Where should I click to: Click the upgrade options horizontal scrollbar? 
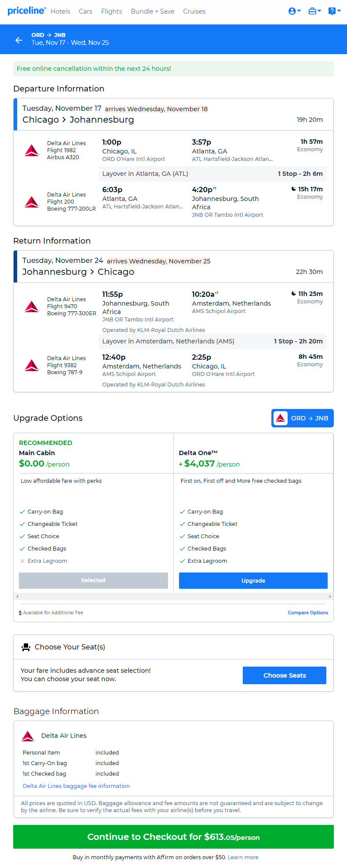tap(174, 596)
